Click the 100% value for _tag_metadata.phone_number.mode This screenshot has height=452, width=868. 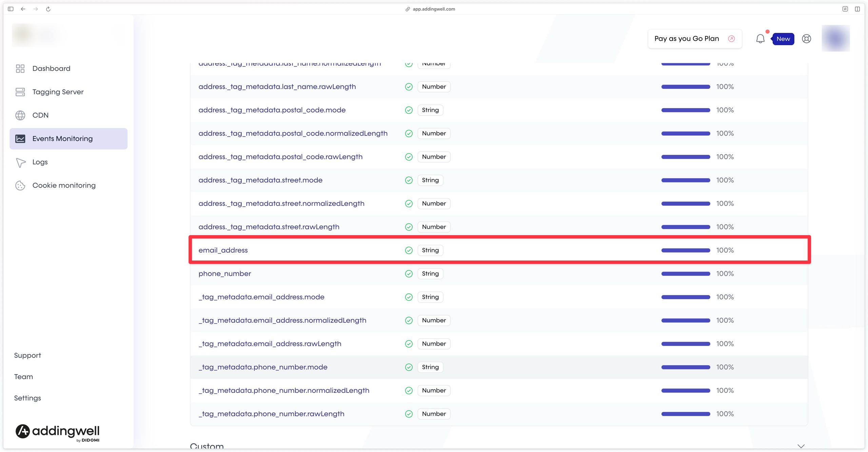[x=725, y=367]
